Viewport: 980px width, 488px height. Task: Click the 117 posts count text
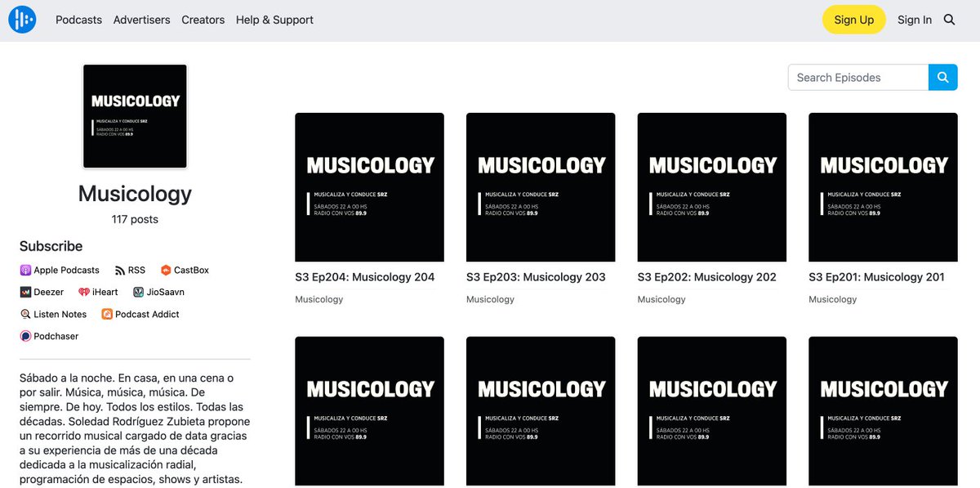point(135,219)
